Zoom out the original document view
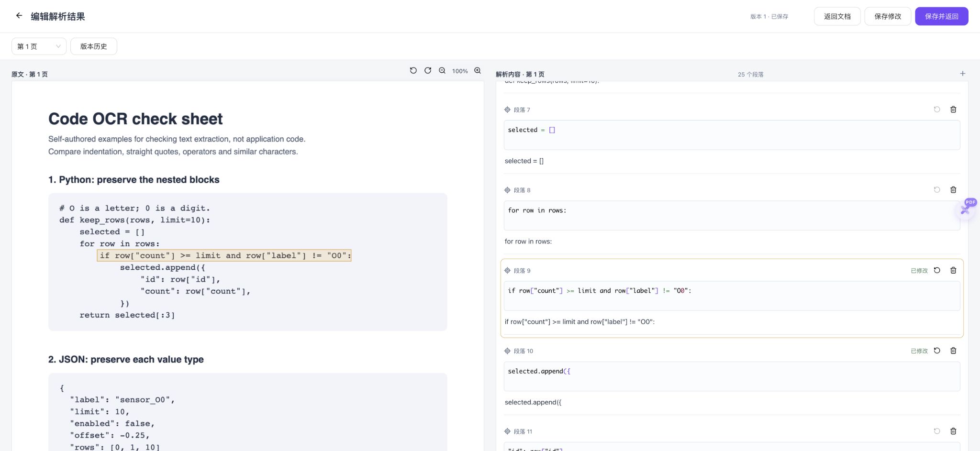The image size is (980, 451). [x=442, y=70]
